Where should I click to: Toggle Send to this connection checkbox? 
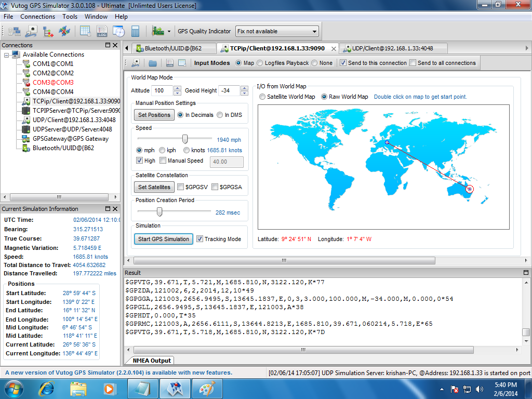tap(343, 63)
